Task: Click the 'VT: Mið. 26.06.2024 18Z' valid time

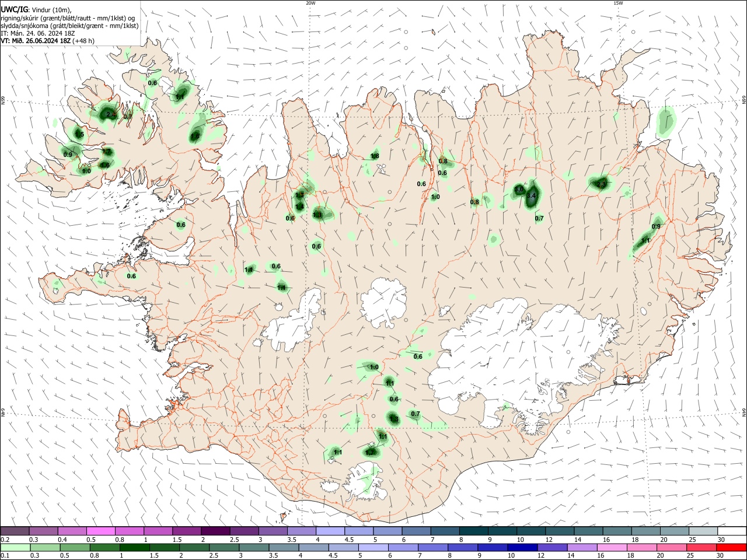Action: 36,41
